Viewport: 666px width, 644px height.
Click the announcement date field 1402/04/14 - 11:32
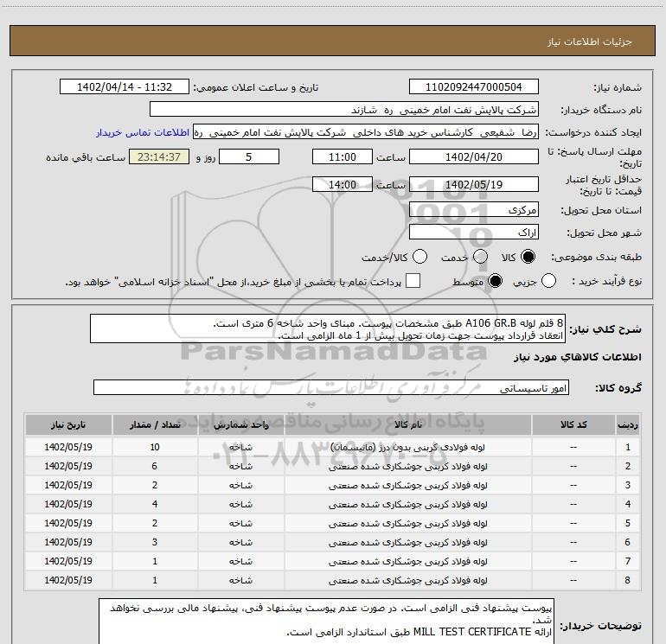[x=125, y=87]
